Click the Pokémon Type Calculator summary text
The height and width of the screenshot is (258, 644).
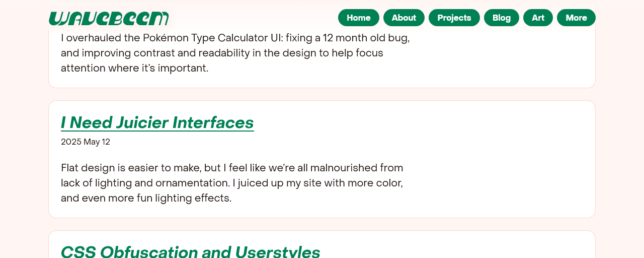235,53
